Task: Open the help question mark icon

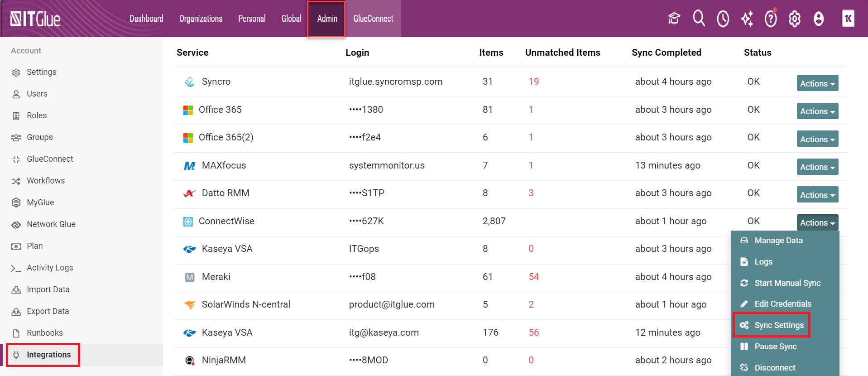Action: pos(771,19)
